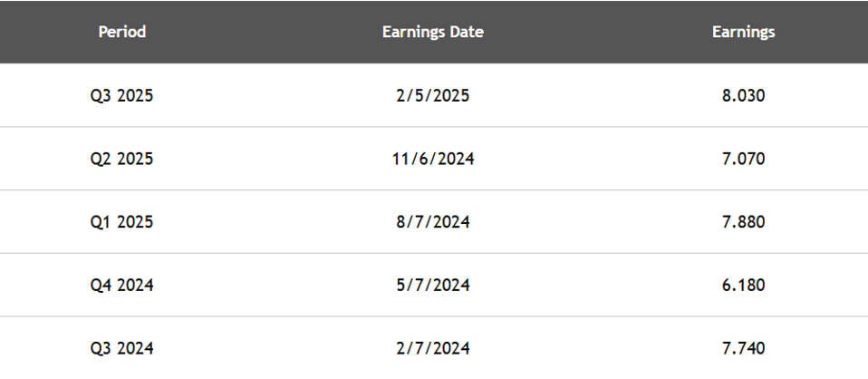The image size is (868, 379).
Task: Select the Q2 2025 period cell
Action: (x=121, y=159)
